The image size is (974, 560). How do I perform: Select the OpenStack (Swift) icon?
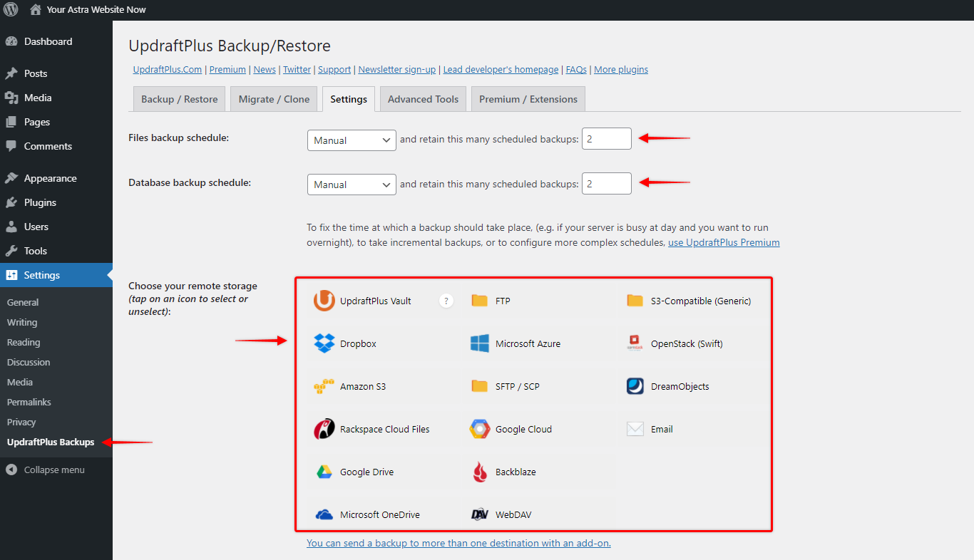tap(635, 343)
